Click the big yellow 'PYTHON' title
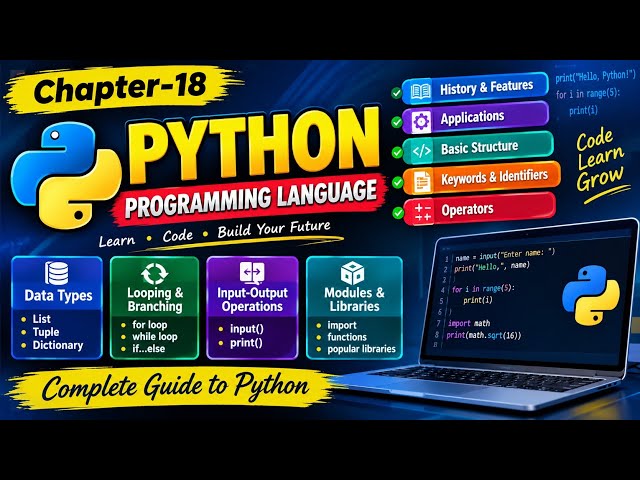Viewport: 640px width, 480px height. [x=255, y=143]
